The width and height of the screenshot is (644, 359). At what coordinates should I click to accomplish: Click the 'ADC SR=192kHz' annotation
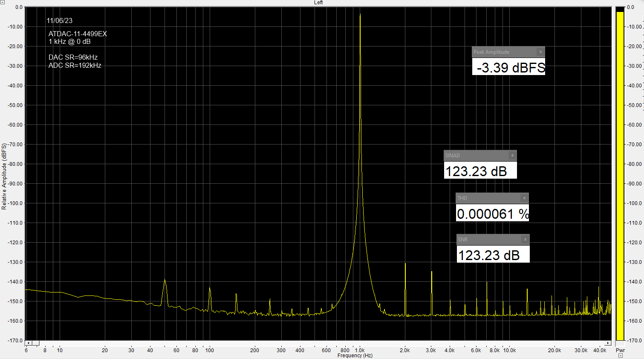75,65
